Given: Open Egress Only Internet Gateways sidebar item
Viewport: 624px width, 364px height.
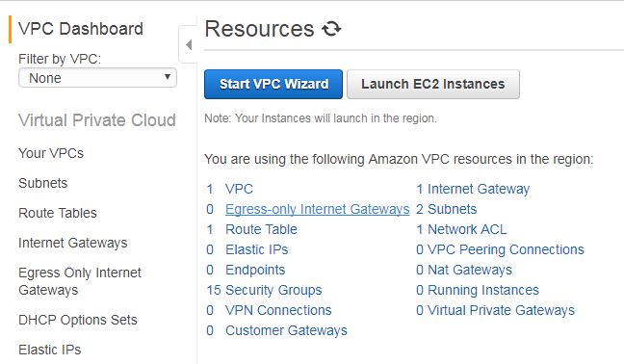Looking at the screenshot, I should tap(80, 281).
